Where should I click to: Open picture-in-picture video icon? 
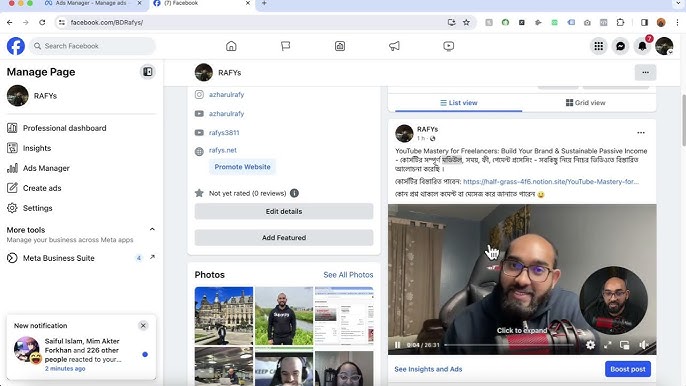click(x=625, y=345)
